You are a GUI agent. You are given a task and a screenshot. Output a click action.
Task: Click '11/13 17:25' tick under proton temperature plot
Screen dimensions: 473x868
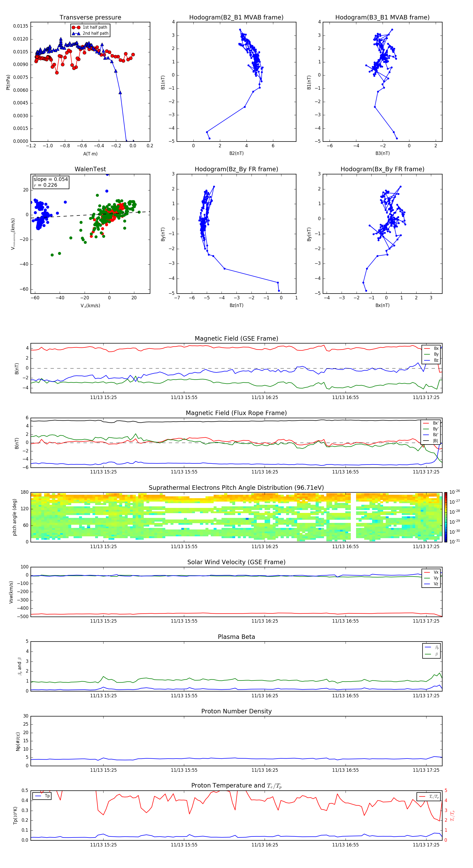pyautogui.click(x=426, y=845)
